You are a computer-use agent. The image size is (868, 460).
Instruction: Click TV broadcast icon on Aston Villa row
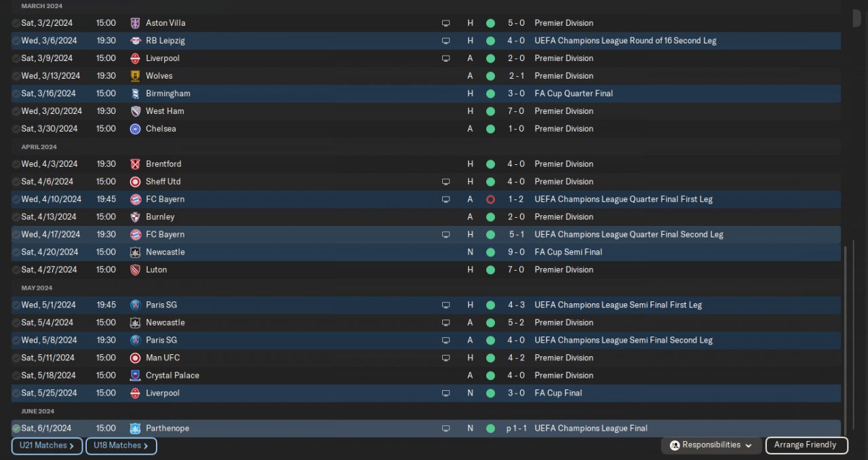point(446,23)
